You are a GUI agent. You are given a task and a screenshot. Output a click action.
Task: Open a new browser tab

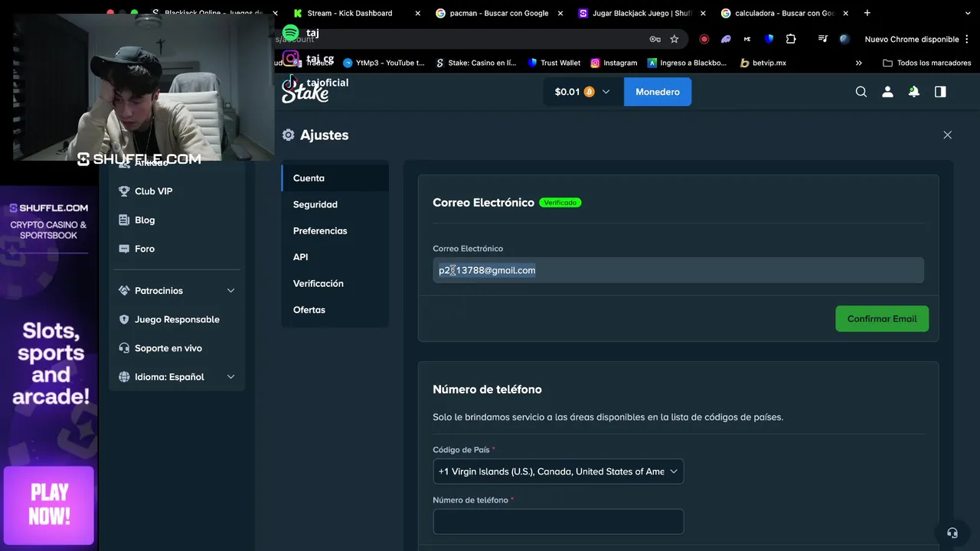(x=867, y=13)
